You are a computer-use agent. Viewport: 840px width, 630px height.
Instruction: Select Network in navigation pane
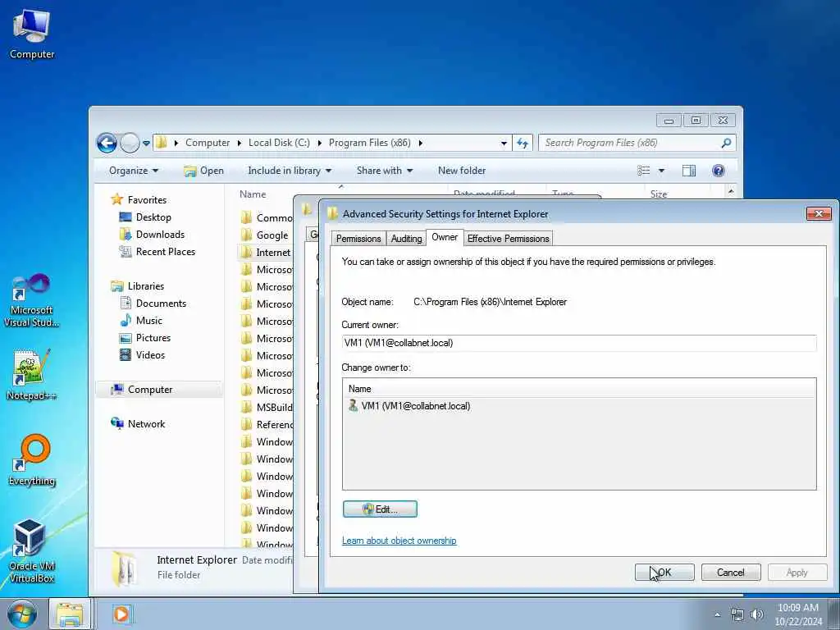point(146,424)
